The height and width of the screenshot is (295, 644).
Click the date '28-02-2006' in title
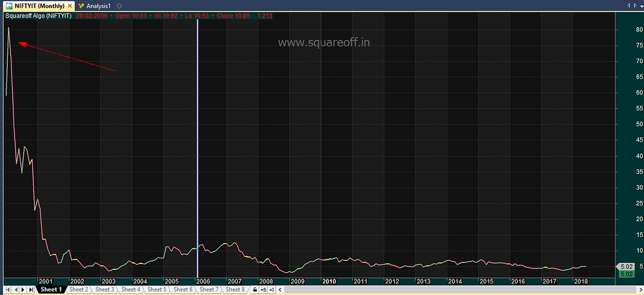point(91,15)
